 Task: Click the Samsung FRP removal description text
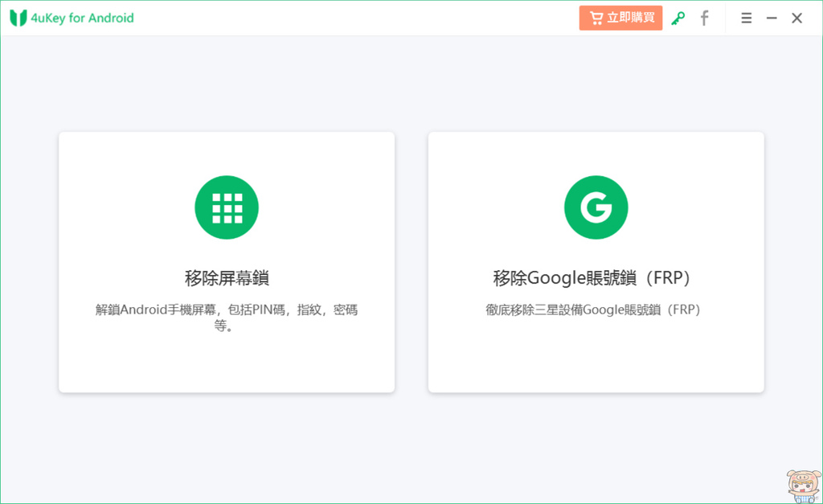[596, 309]
